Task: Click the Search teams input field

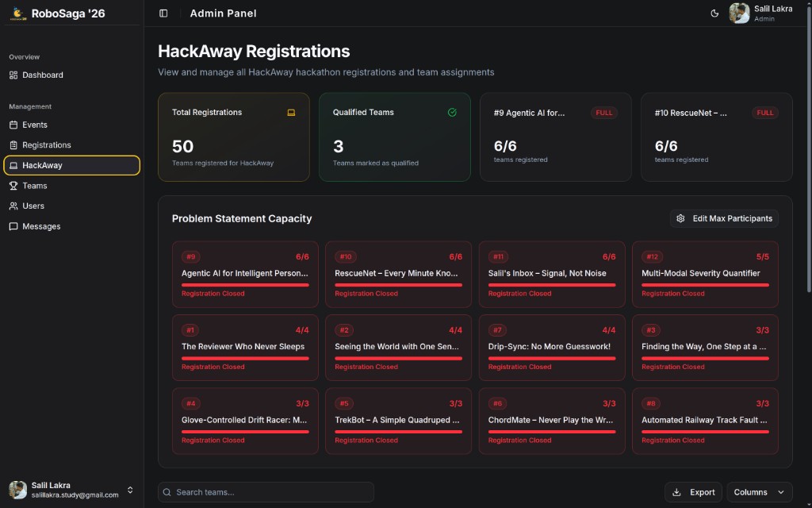Action: point(266,492)
